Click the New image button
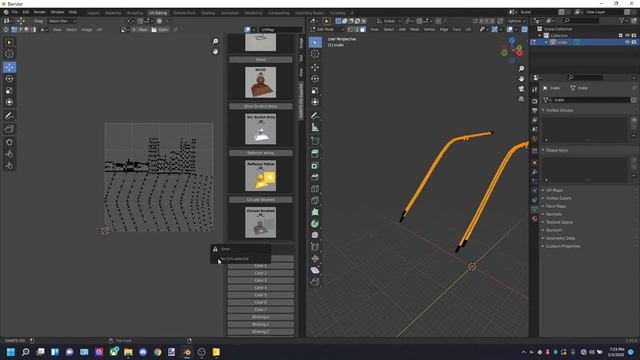 pyautogui.click(x=140, y=29)
